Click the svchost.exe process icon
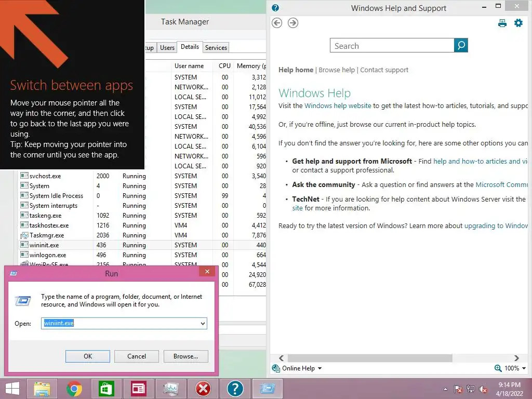Image resolution: width=532 pixels, height=399 pixels. (24, 176)
